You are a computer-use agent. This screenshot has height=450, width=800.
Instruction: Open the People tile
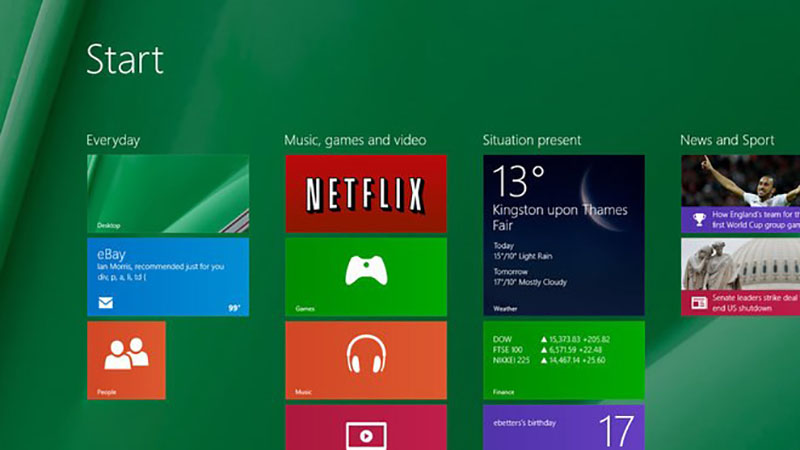tap(127, 360)
